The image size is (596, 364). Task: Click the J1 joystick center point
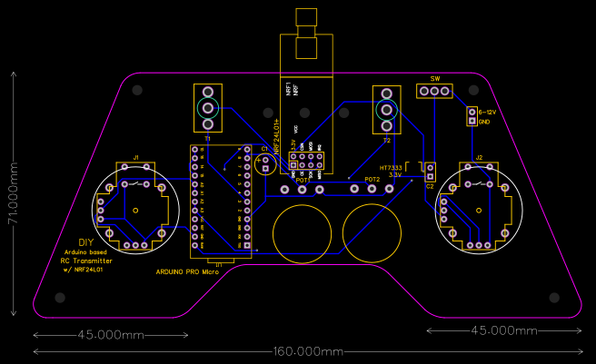[135, 210]
